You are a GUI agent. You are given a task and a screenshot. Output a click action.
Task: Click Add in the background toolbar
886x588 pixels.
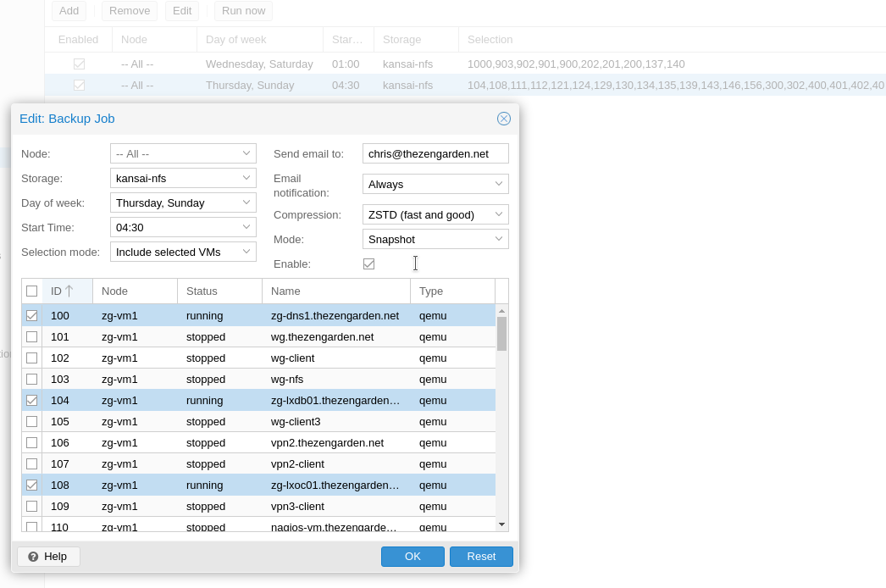tap(69, 11)
